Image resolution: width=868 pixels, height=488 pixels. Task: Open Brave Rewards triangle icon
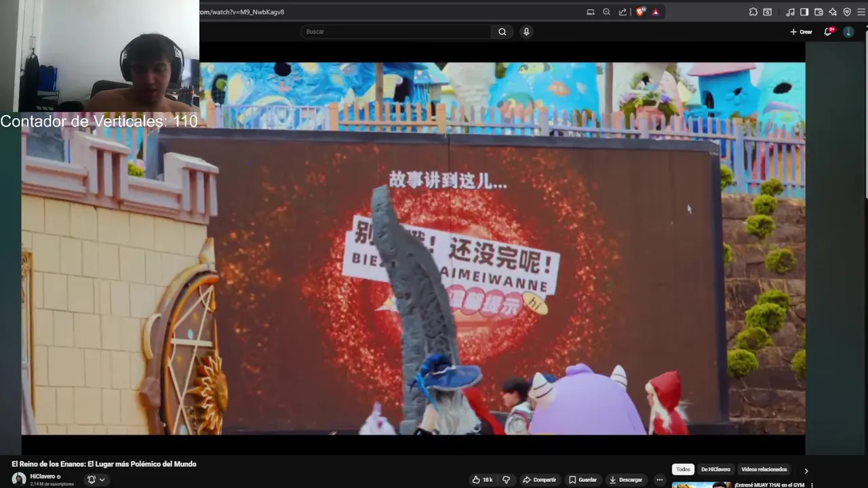pyautogui.click(x=656, y=12)
